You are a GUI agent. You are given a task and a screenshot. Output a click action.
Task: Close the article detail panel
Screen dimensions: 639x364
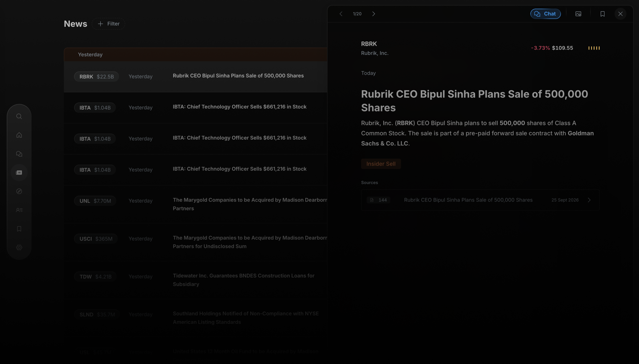[x=620, y=14]
